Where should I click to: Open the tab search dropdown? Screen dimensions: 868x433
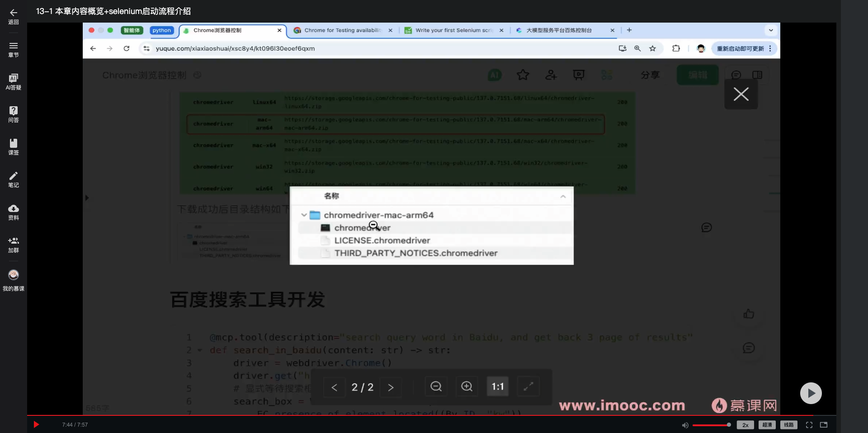(x=771, y=30)
